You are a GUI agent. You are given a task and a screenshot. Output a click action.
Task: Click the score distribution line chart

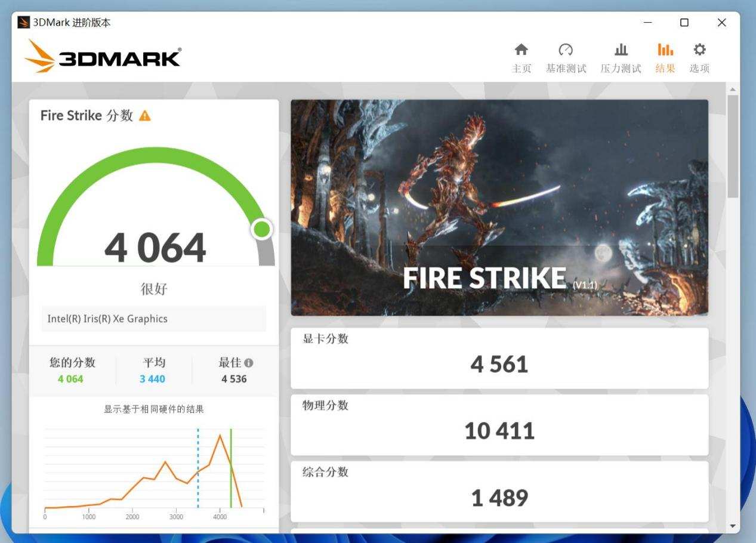153,470
